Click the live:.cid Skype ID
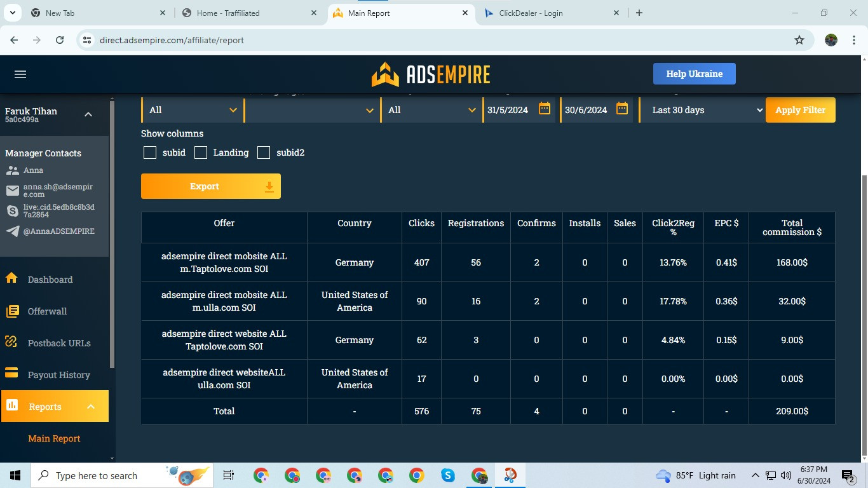The height and width of the screenshot is (488, 868). point(58,211)
